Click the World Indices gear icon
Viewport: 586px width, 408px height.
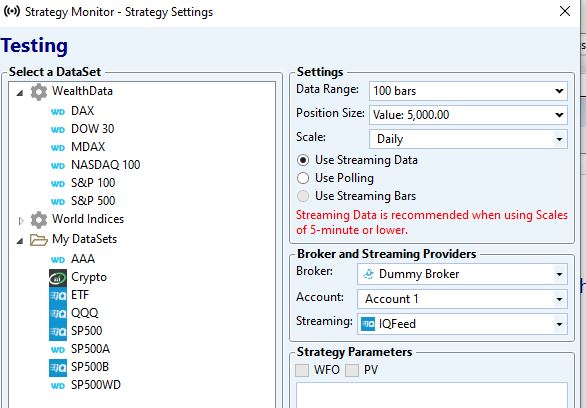pyautogui.click(x=38, y=219)
